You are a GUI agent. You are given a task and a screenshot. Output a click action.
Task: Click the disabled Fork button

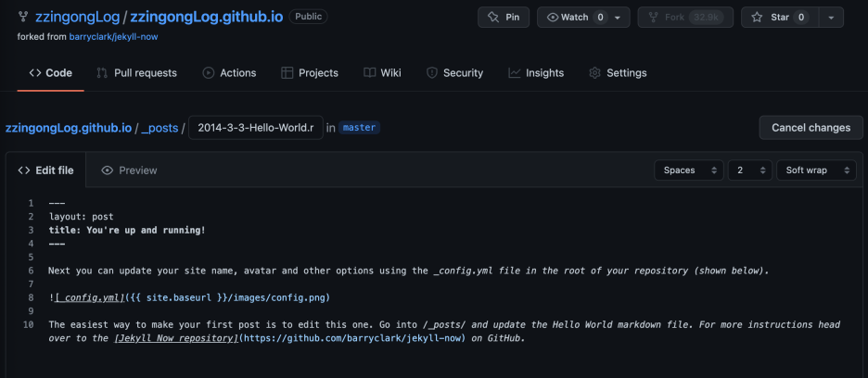[685, 18]
